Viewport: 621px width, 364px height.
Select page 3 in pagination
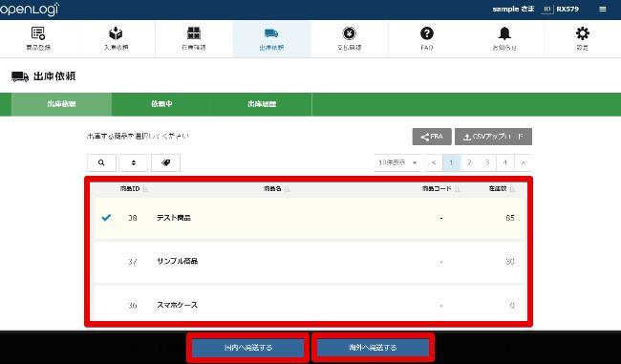487,162
